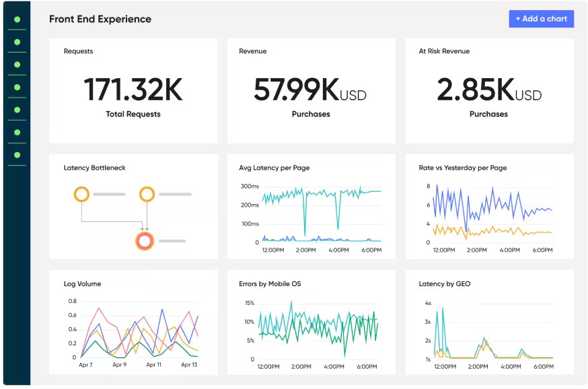Click the Add a chart button
The height and width of the screenshot is (389, 588).
pos(541,19)
